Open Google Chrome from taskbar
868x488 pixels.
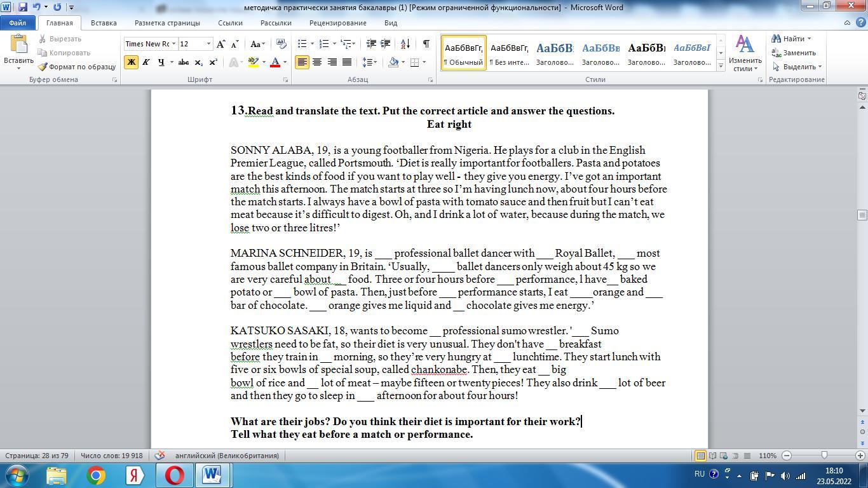click(96, 475)
